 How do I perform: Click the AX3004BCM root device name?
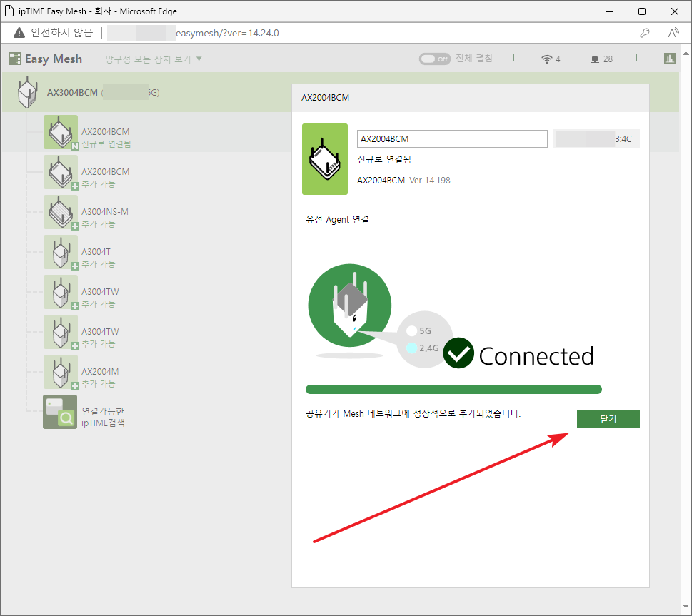tap(72, 93)
